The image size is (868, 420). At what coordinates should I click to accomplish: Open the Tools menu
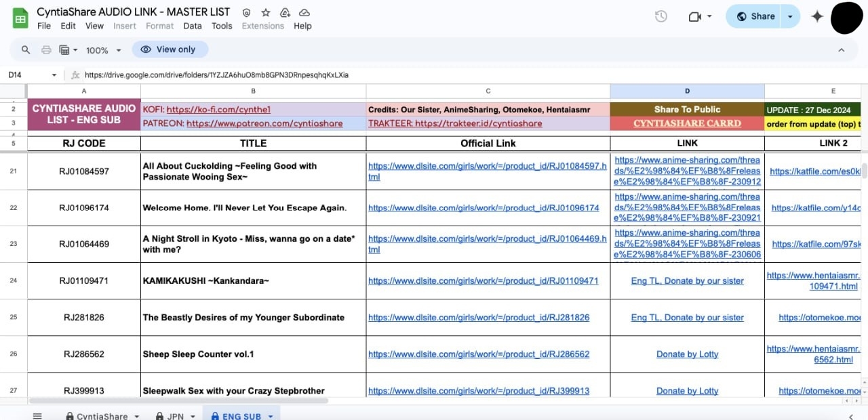point(222,26)
